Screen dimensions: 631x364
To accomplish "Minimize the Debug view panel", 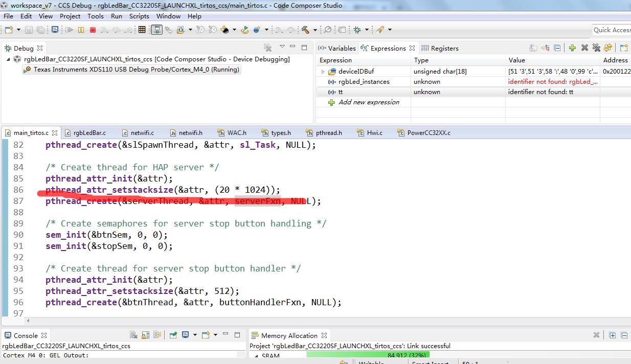I will (292, 47).
